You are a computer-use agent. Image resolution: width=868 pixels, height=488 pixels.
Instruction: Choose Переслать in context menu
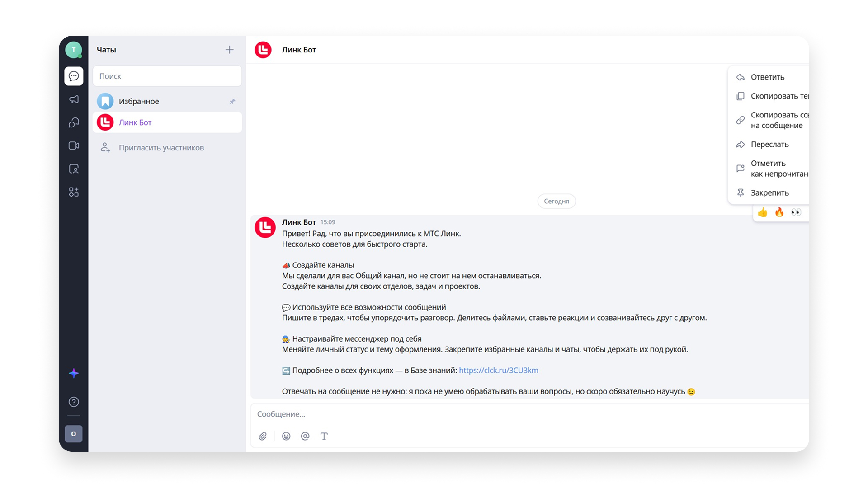[769, 145]
